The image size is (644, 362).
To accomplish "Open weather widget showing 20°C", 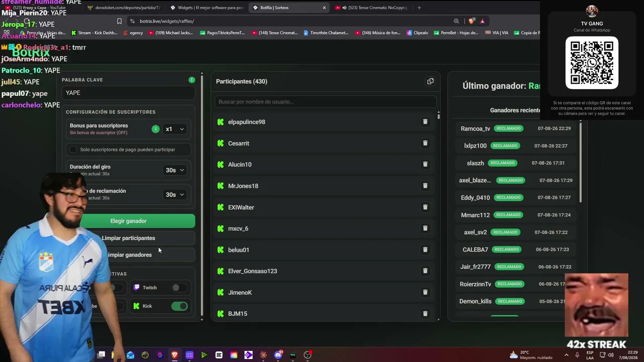I will [x=530, y=355].
